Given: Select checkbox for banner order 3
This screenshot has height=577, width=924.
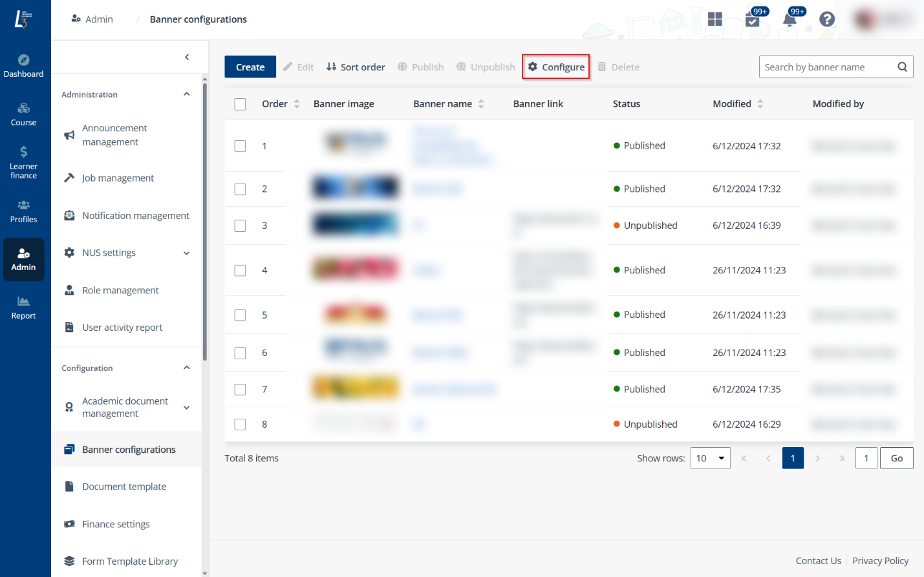Looking at the screenshot, I should pos(240,226).
